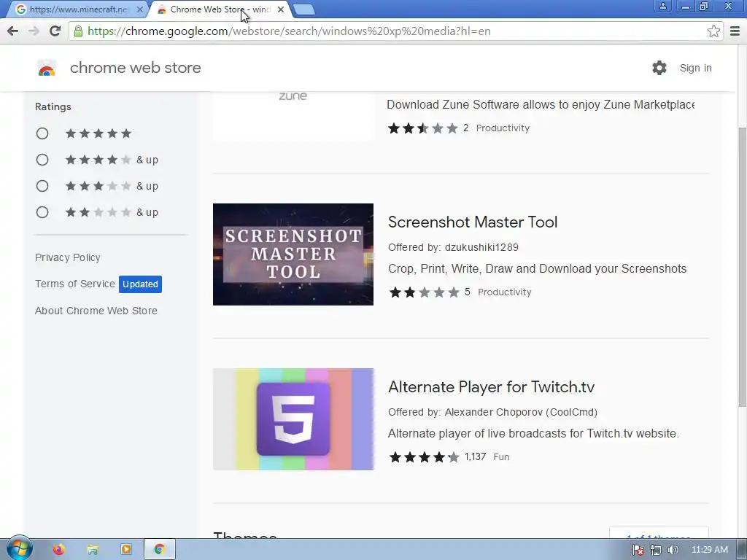The width and height of the screenshot is (747, 560).
Task: Open the Terms of Service link
Action: [75, 284]
